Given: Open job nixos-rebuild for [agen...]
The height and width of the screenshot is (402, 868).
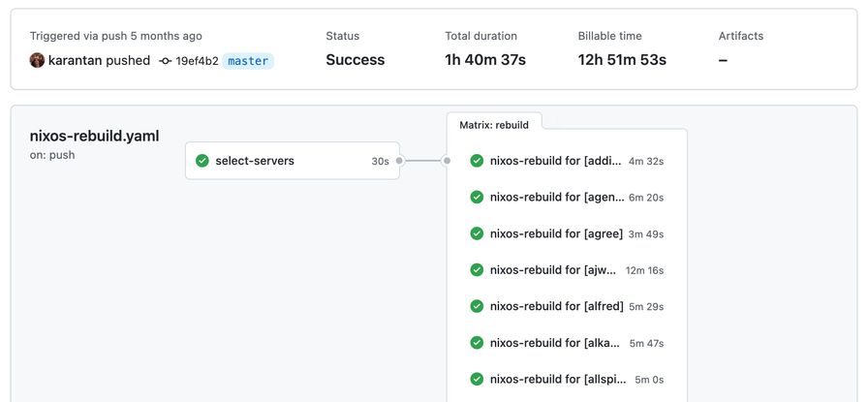Looking at the screenshot, I should (x=567, y=197).
